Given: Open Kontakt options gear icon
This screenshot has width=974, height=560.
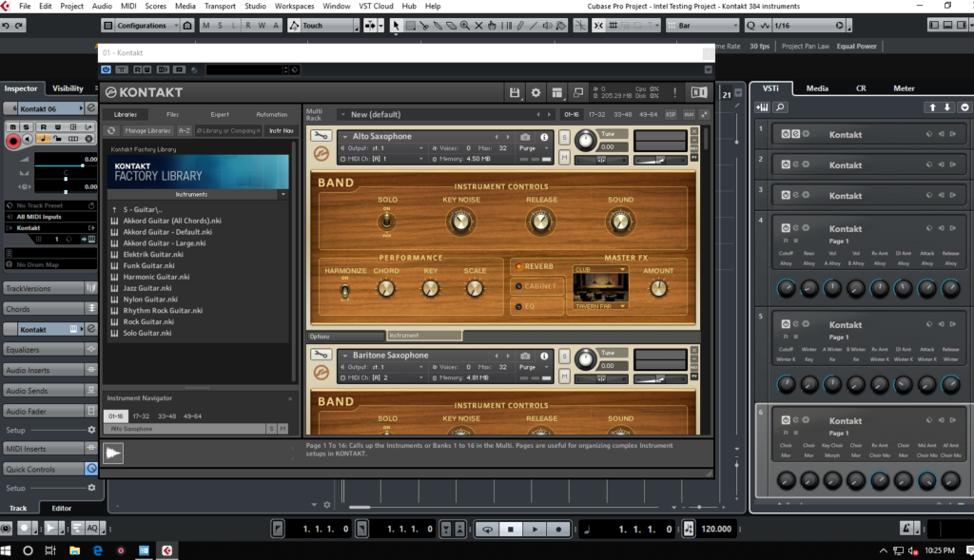Looking at the screenshot, I should [x=536, y=93].
